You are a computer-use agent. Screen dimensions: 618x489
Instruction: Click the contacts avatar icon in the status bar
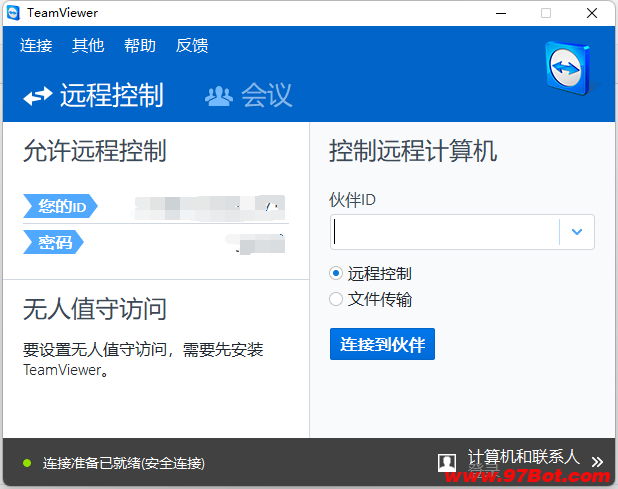(x=447, y=463)
